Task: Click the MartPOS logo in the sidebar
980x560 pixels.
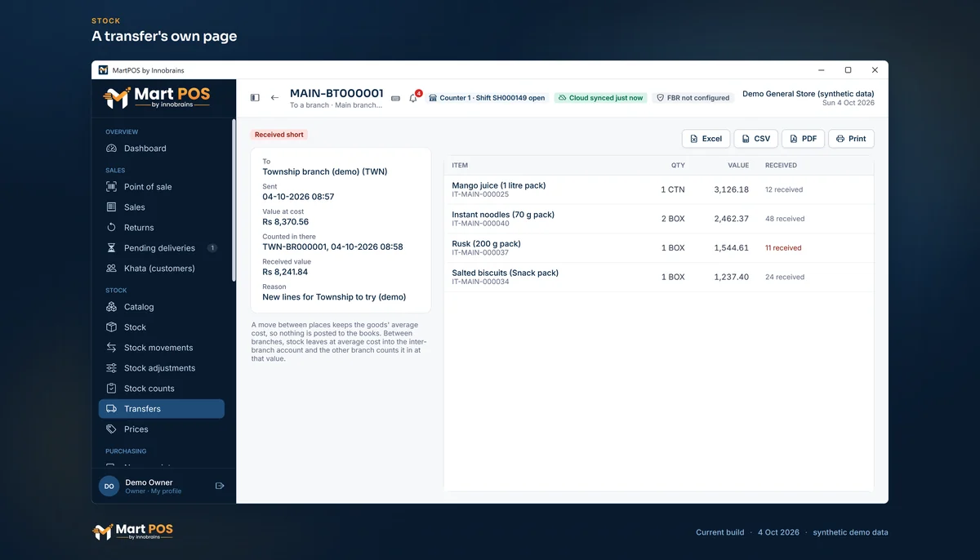Action: [x=157, y=98]
